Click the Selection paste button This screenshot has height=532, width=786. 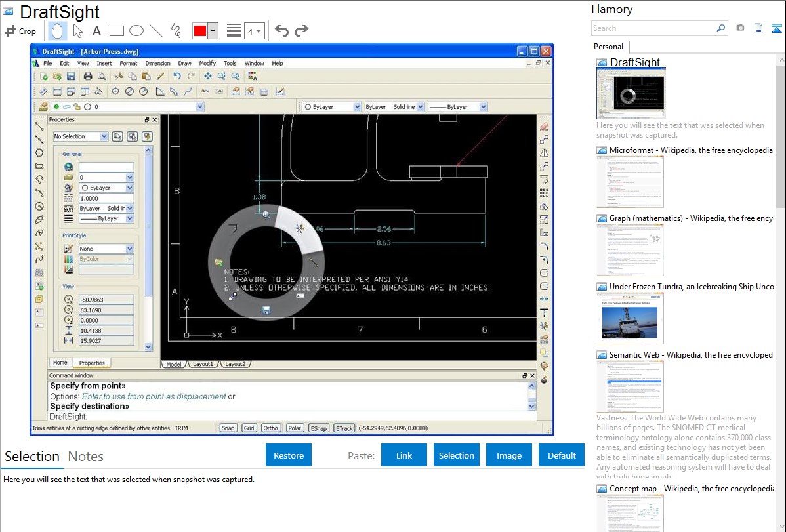(x=456, y=455)
